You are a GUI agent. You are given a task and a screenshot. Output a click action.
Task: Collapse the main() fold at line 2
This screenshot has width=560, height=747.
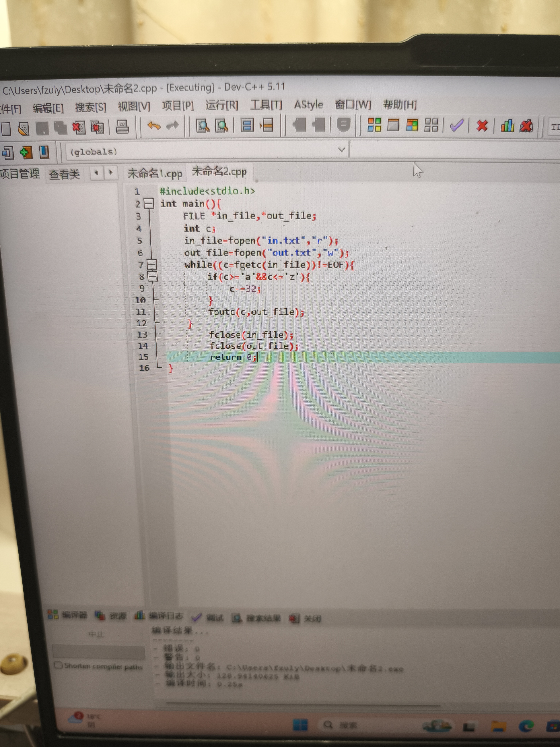(149, 204)
